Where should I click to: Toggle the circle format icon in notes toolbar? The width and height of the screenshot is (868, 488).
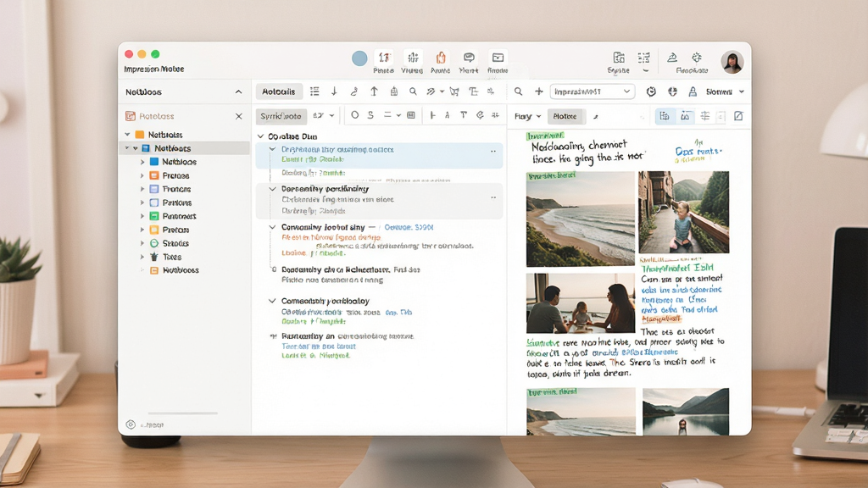coord(355,115)
